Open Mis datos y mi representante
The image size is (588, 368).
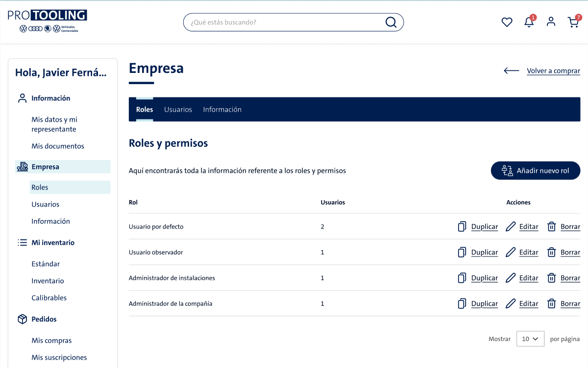click(x=54, y=124)
